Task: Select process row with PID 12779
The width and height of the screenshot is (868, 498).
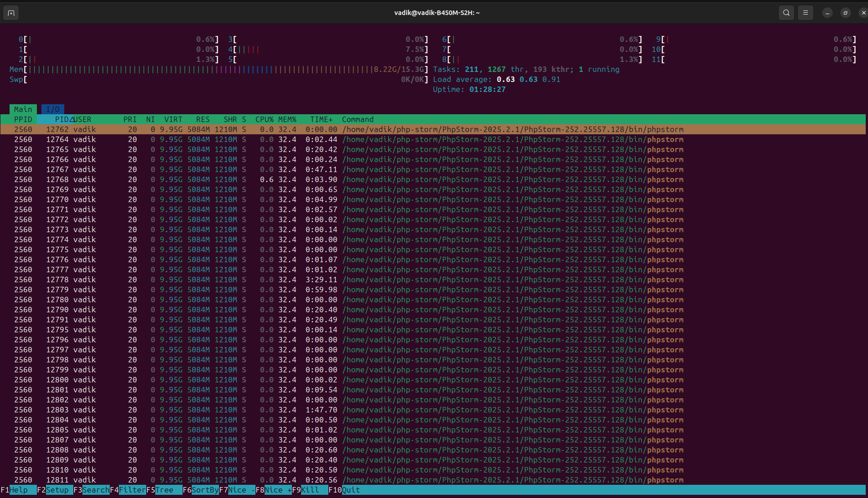Action: point(433,290)
